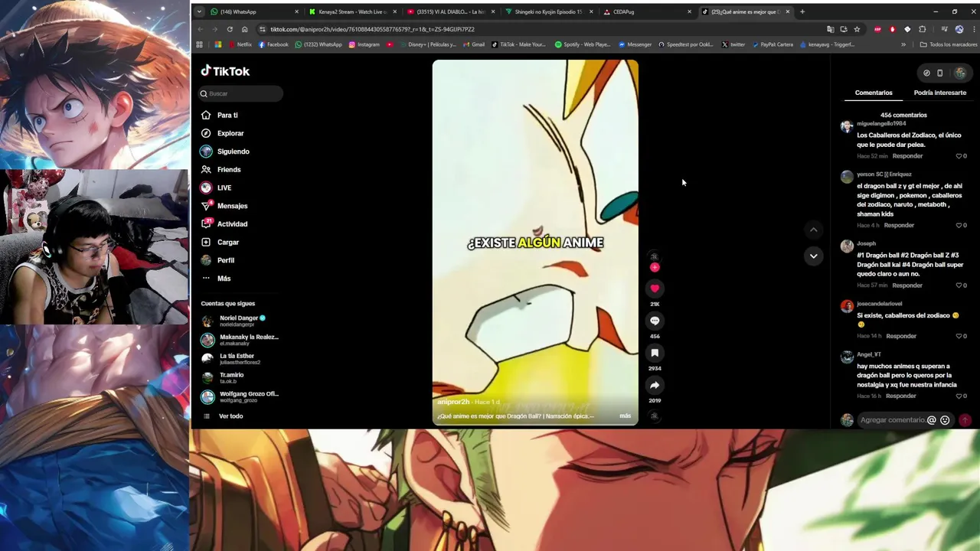Focus the Buscar search field
The image size is (980, 551).
pos(241,93)
